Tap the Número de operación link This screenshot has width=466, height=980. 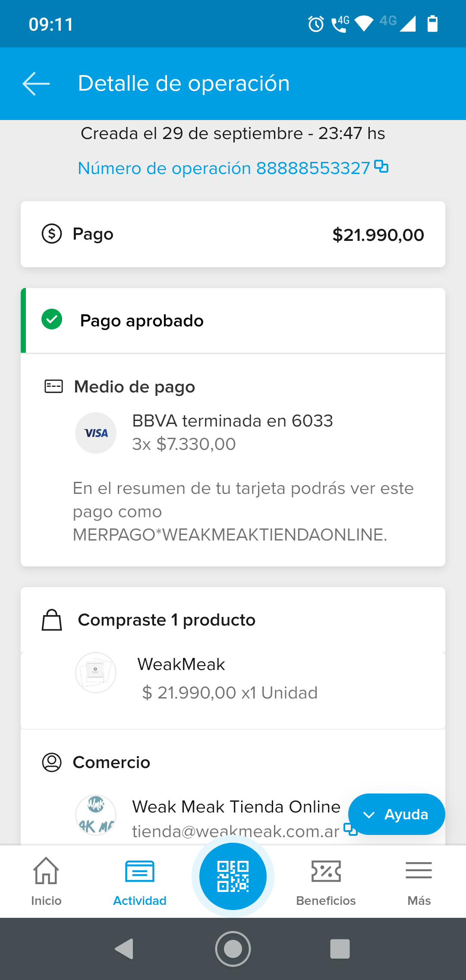pyautogui.click(x=224, y=168)
